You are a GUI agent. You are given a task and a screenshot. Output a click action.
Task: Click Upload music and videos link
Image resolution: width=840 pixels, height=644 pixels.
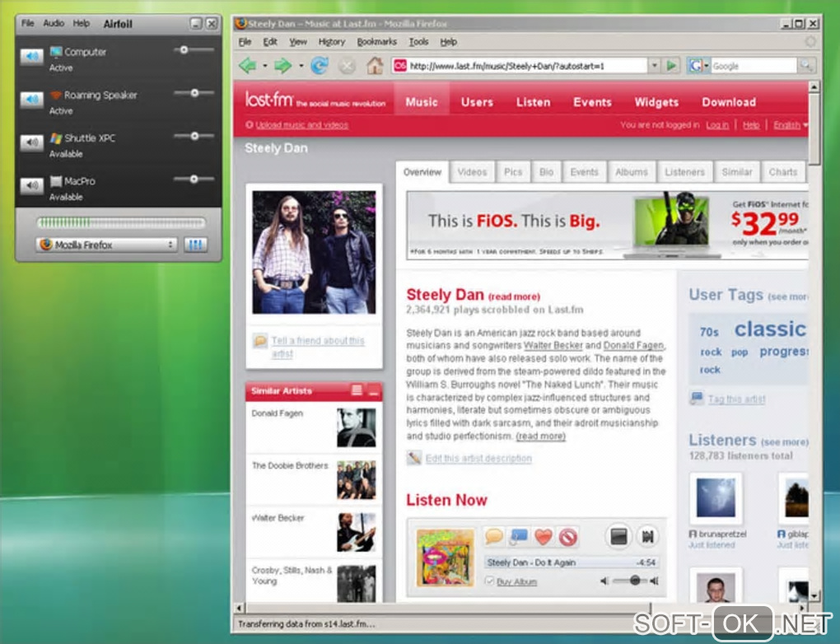(x=301, y=125)
